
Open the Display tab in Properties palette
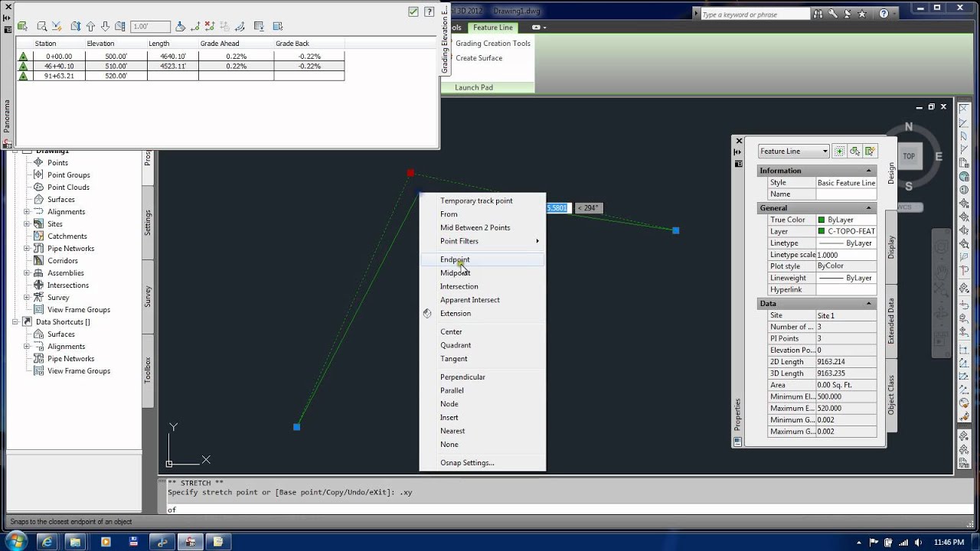(x=891, y=247)
